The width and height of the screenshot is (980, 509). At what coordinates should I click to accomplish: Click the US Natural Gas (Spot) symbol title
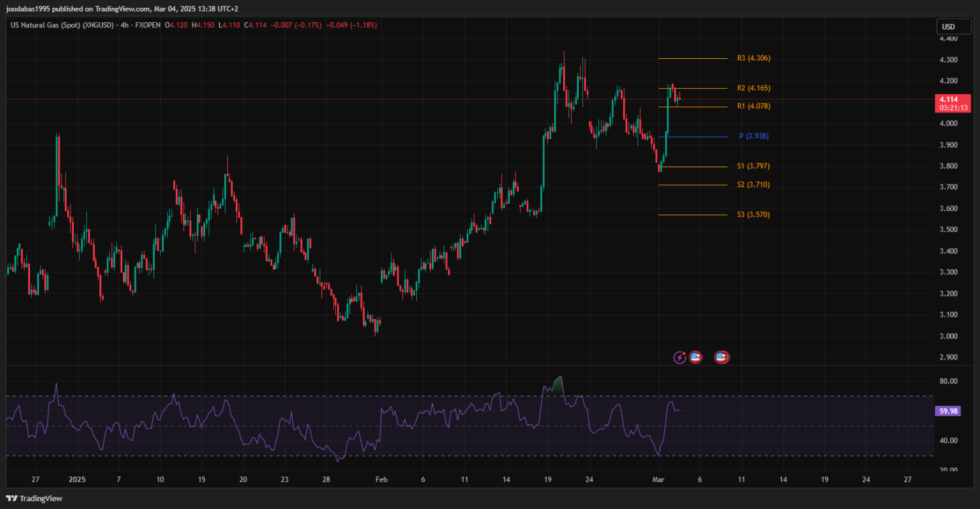click(59, 25)
